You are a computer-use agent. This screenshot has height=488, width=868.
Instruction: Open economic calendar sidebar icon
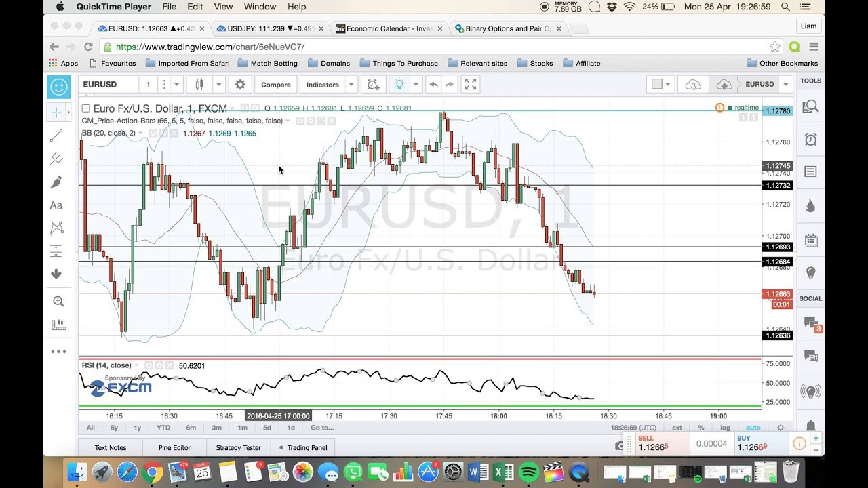pyautogui.click(x=810, y=240)
